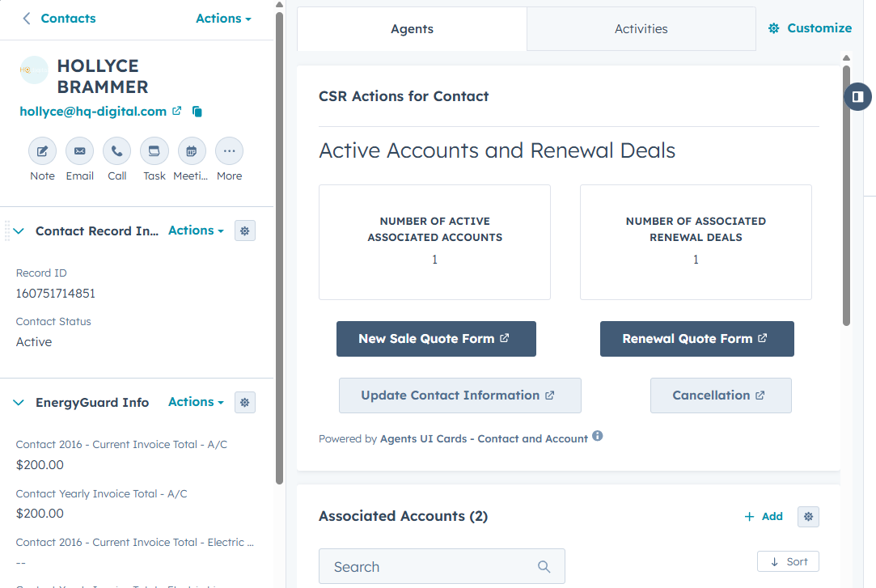Image resolution: width=876 pixels, height=588 pixels.
Task: Click the Call phone icon
Action: coord(117,151)
